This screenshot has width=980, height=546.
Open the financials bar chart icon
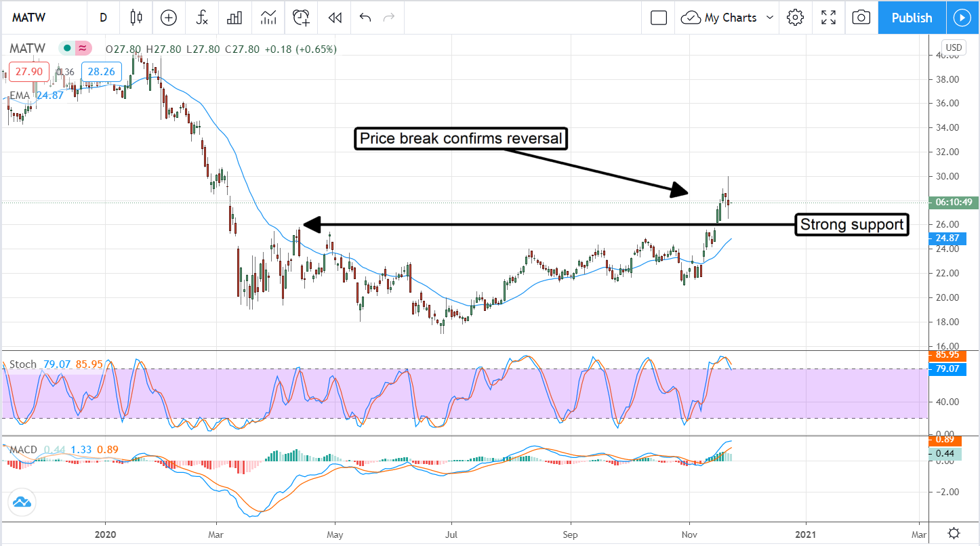pyautogui.click(x=234, y=18)
